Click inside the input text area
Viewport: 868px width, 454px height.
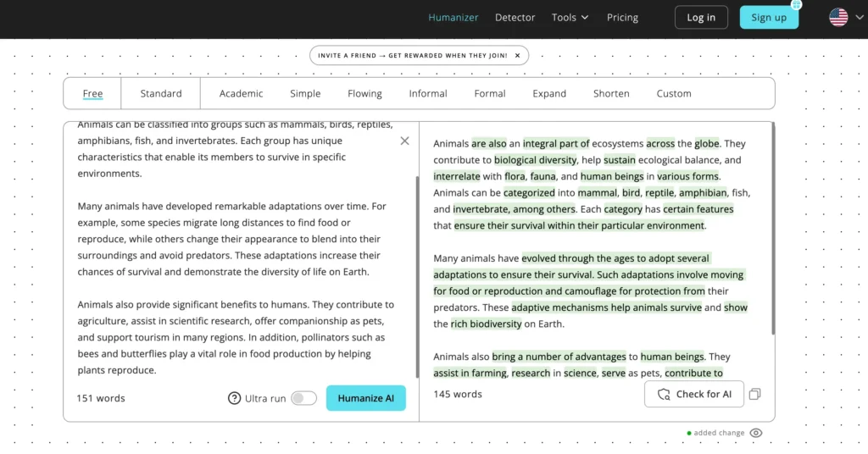237,249
